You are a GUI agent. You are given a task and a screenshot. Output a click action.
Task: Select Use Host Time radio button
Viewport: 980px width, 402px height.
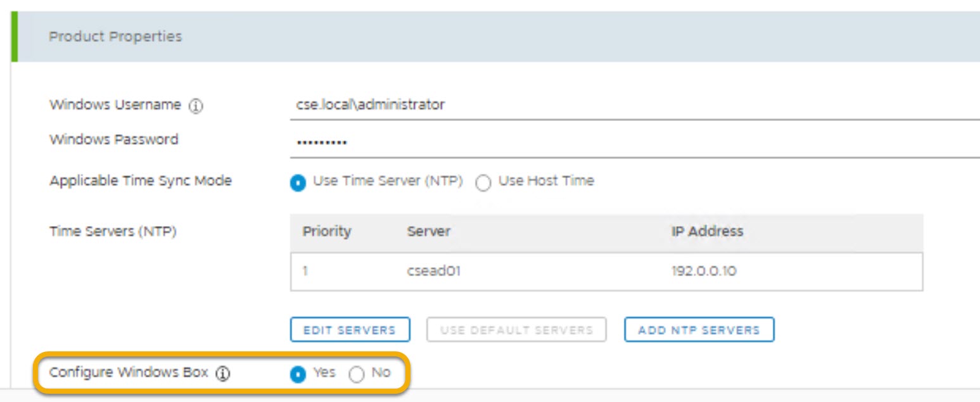[x=483, y=183]
